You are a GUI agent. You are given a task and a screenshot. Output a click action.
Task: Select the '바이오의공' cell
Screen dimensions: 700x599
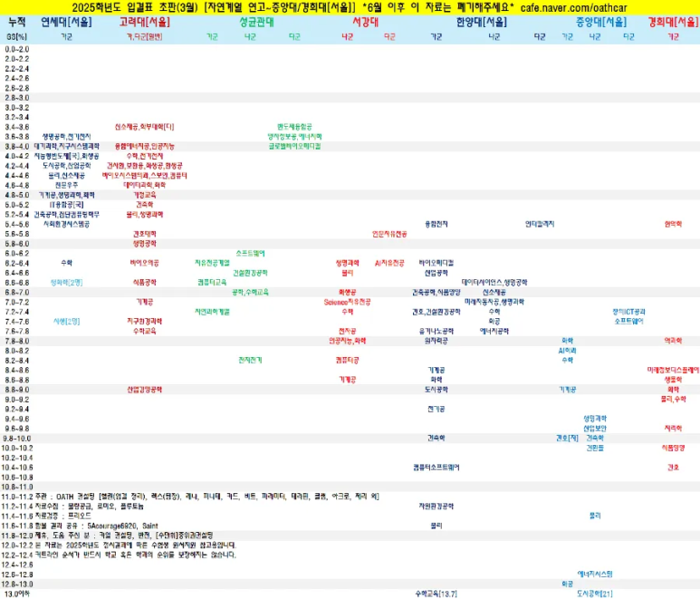click(145, 263)
